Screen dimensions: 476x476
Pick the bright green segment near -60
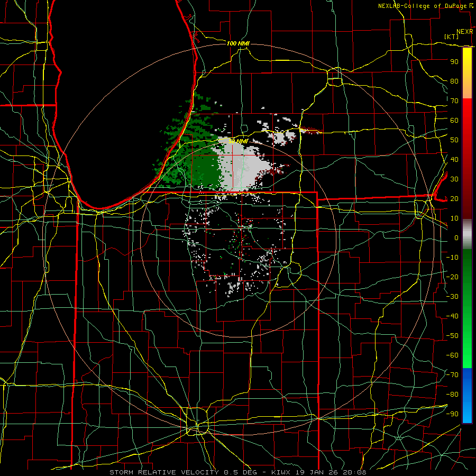click(467, 355)
